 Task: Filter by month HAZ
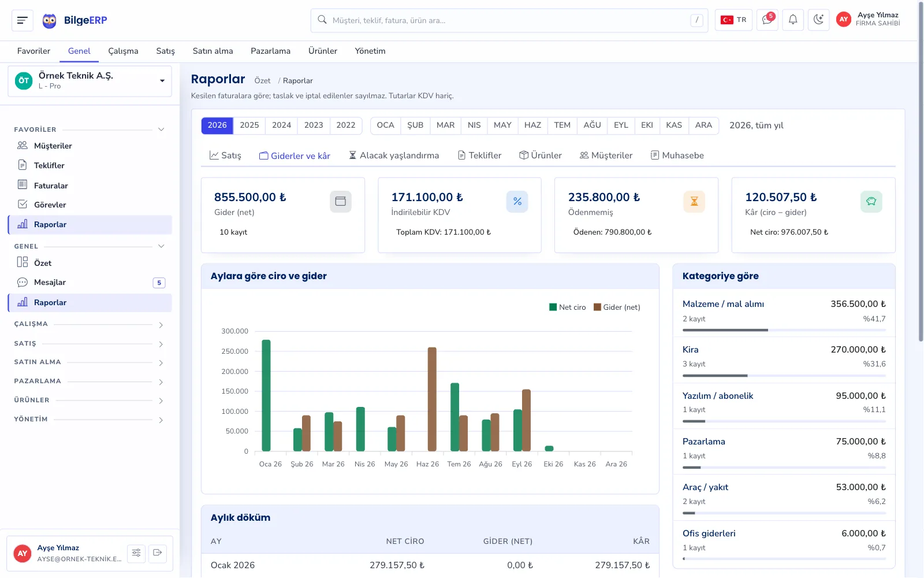(x=532, y=125)
